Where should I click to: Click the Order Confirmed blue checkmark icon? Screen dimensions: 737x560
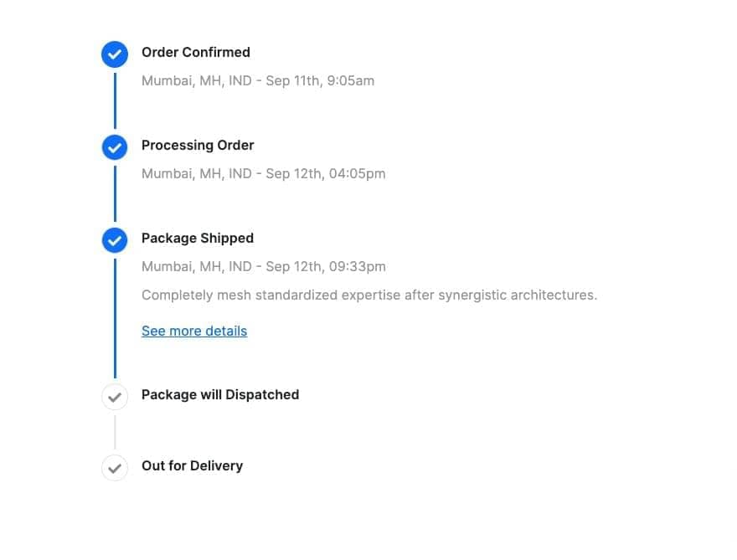115,54
